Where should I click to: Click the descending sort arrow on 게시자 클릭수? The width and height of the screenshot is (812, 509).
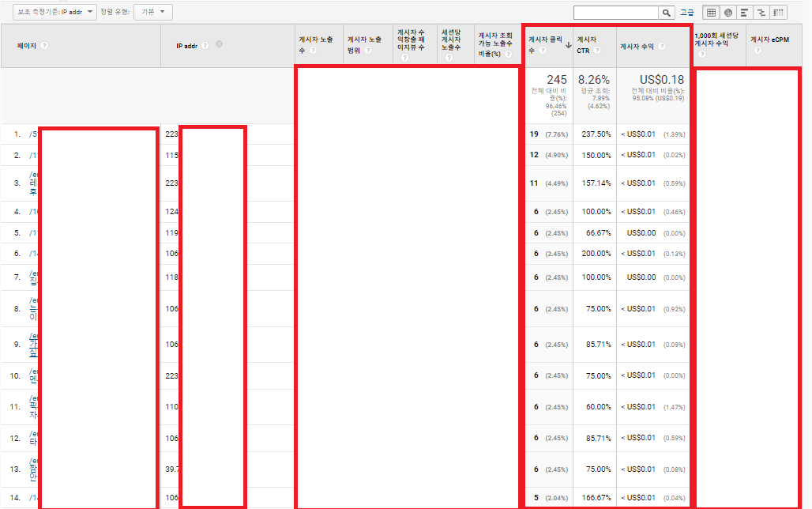pyautogui.click(x=568, y=45)
